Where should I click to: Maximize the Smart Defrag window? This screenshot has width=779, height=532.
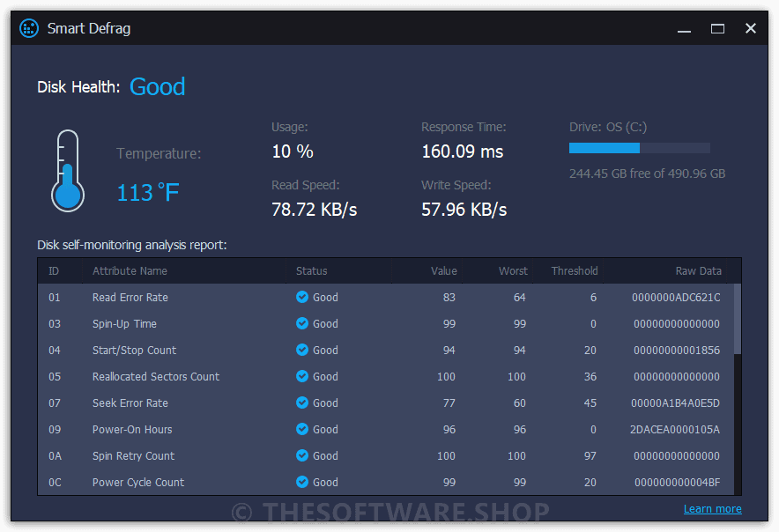[717, 29]
